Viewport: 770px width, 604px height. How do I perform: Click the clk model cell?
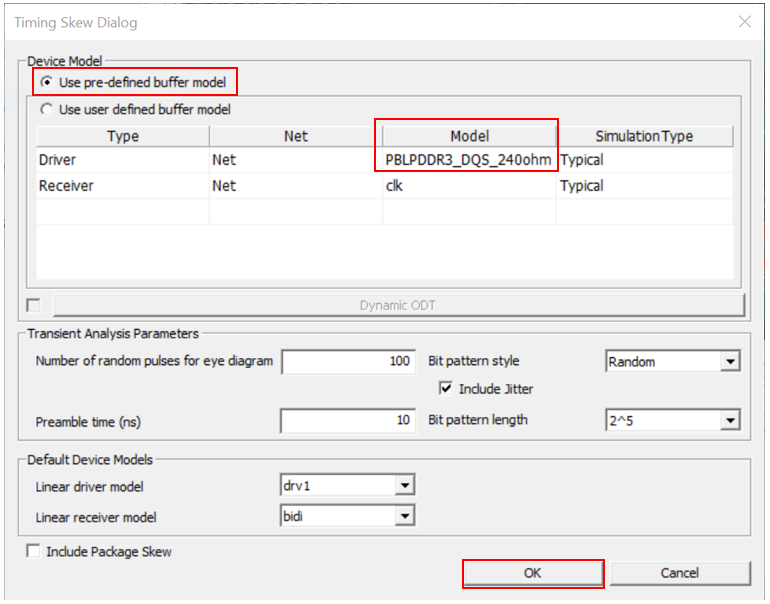468,186
